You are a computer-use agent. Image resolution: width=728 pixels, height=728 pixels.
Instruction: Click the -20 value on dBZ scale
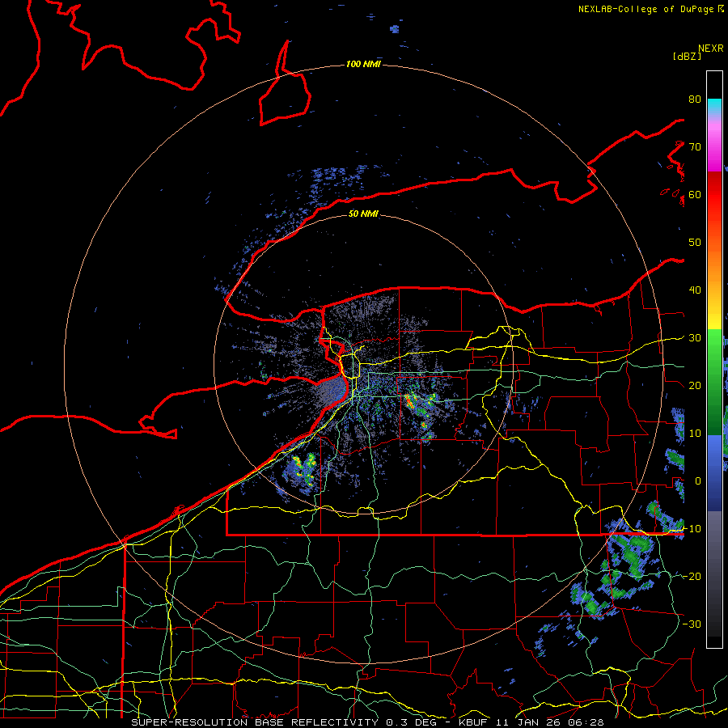(692, 576)
